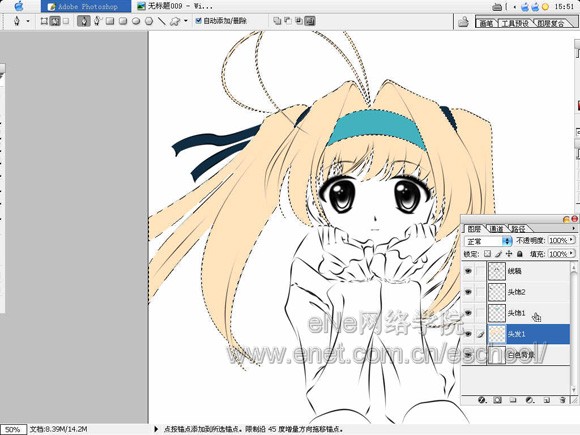This screenshot has height=435, width=580.
Task: Open the 工具预设 palette well tab
Action: coord(515,23)
